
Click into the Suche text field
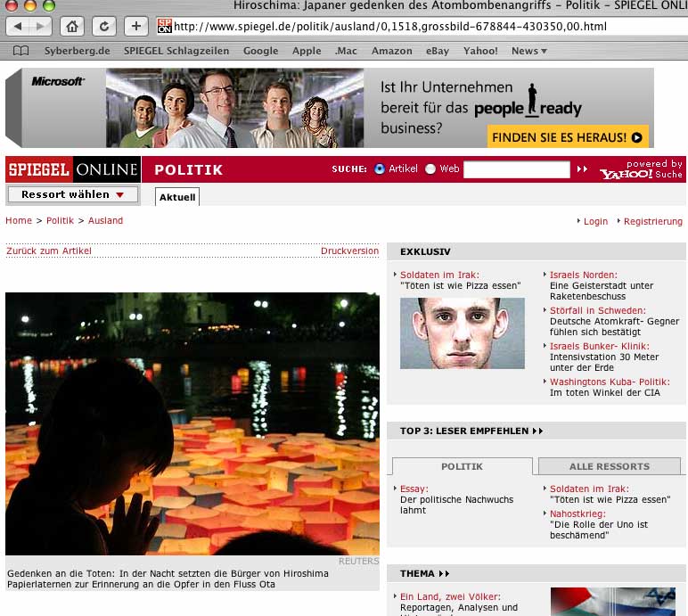coord(516,169)
